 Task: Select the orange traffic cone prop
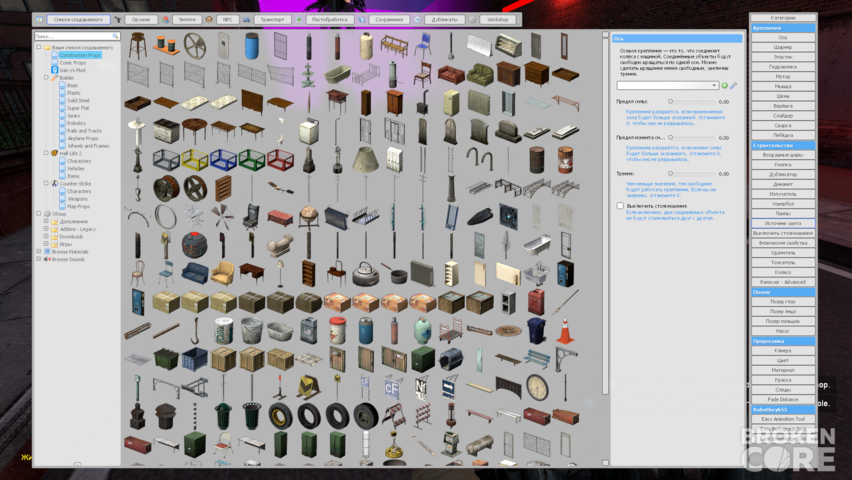pyautogui.click(x=565, y=331)
